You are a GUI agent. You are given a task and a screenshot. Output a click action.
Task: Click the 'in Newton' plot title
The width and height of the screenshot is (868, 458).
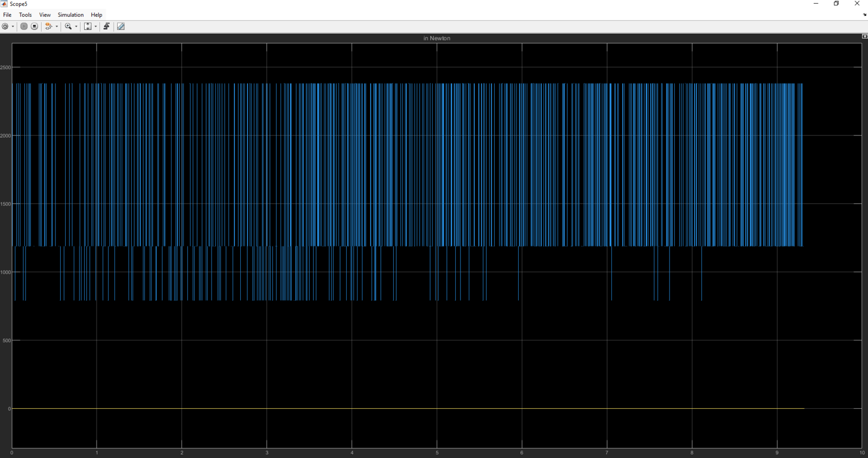pyautogui.click(x=437, y=38)
